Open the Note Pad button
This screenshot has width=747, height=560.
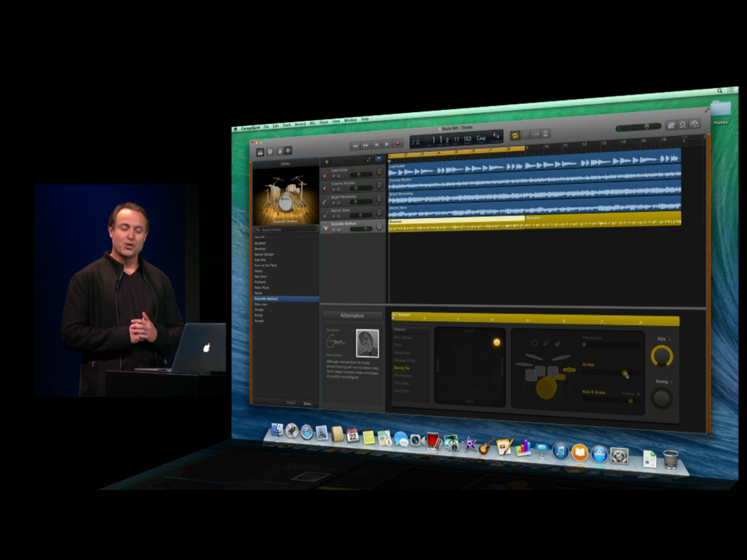pos(671,125)
